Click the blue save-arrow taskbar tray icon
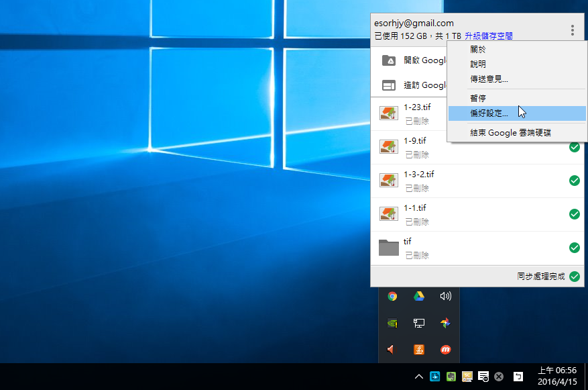The image size is (588, 390). click(x=435, y=377)
